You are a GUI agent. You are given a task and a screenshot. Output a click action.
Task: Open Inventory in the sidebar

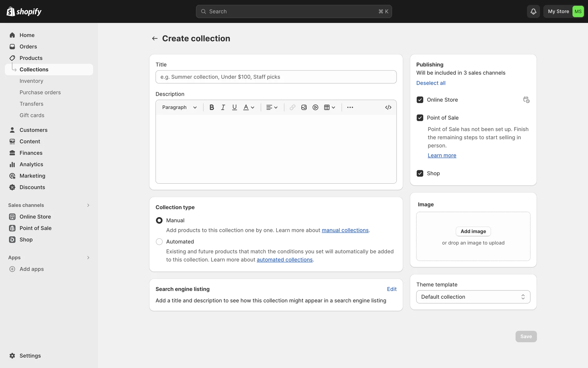pos(31,81)
